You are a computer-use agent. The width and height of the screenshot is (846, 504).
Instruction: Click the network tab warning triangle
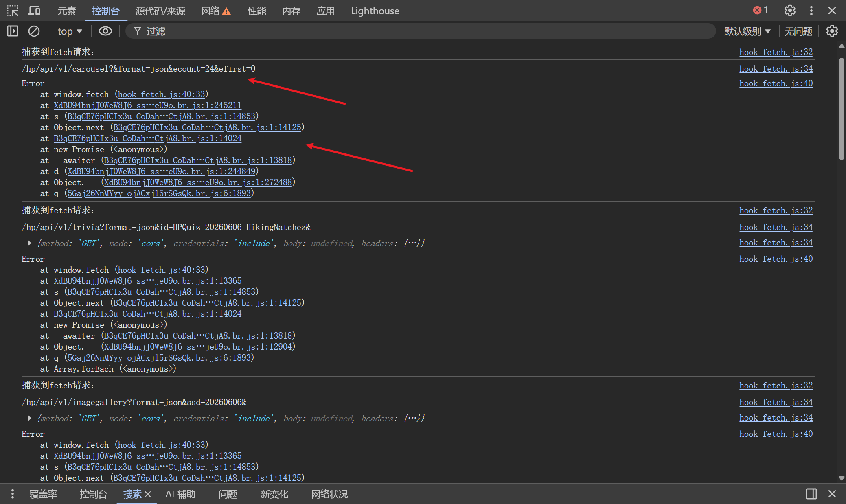pyautogui.click(x=226, y=11)
